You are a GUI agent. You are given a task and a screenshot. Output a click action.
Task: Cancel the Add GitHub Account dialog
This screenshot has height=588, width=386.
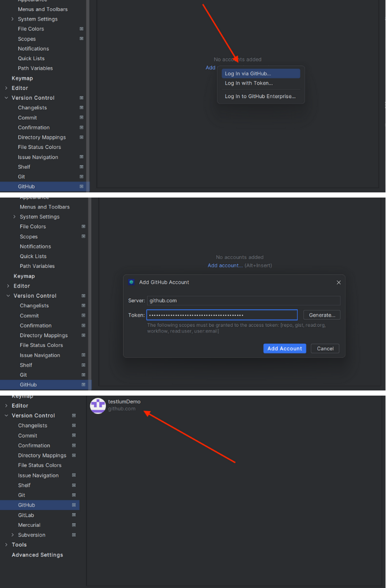pyautogui.click(x=326, y=348)
